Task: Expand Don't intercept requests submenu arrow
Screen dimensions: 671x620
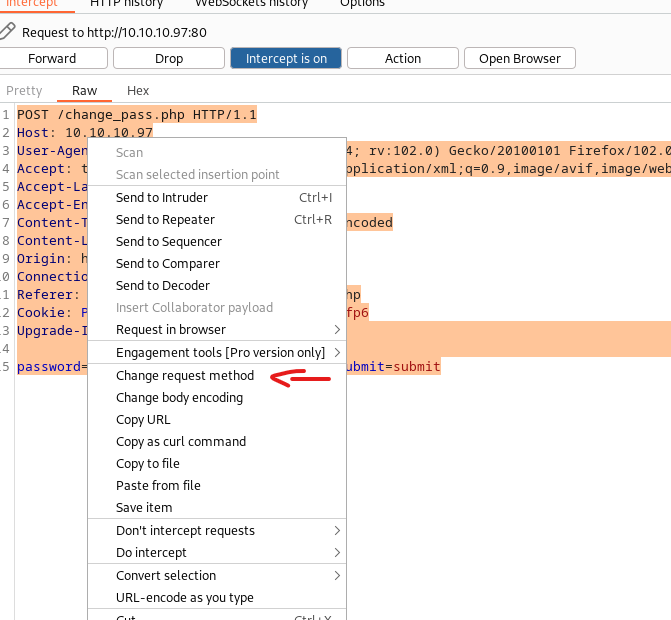Action: (337, 531)
